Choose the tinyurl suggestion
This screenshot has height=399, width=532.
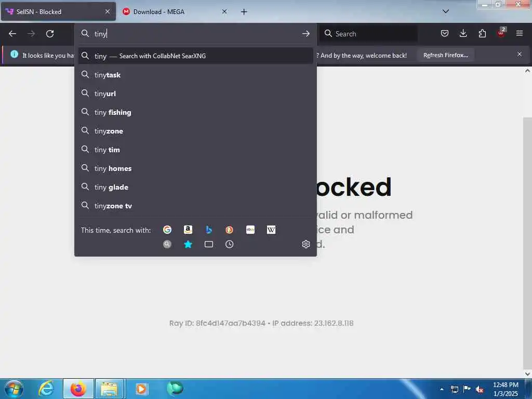pos(195,94)
